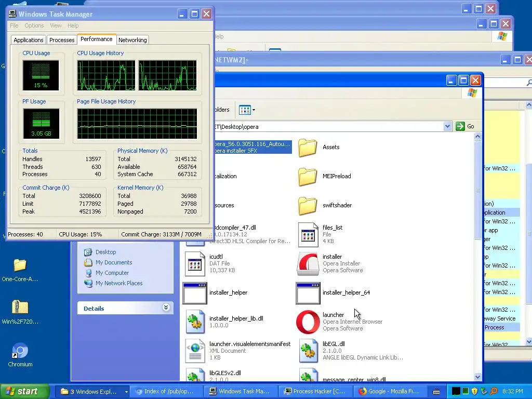Click the tray magnifier icon
This screenshot has height=399, width=532.
[x=494, y=391]
